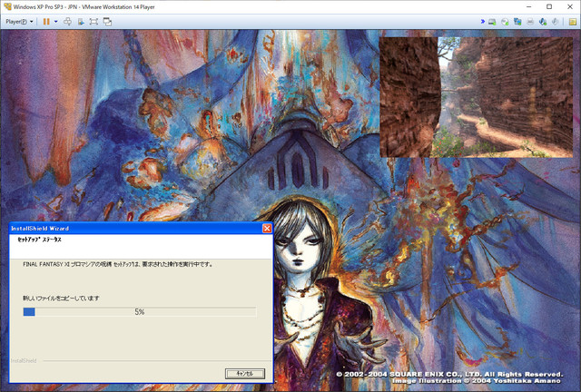Click the hard disk device icon
The height and width of the screenshot is (392, 581).
492,22
